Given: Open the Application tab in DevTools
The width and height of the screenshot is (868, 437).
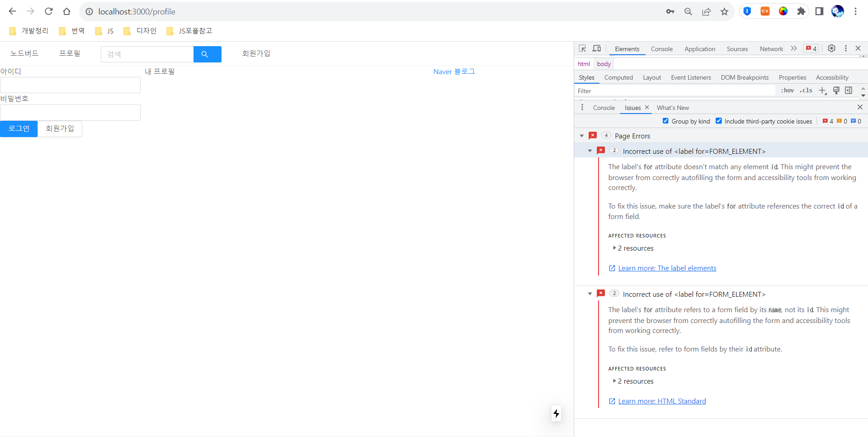Looking at the screenshot, I should 700,49.
